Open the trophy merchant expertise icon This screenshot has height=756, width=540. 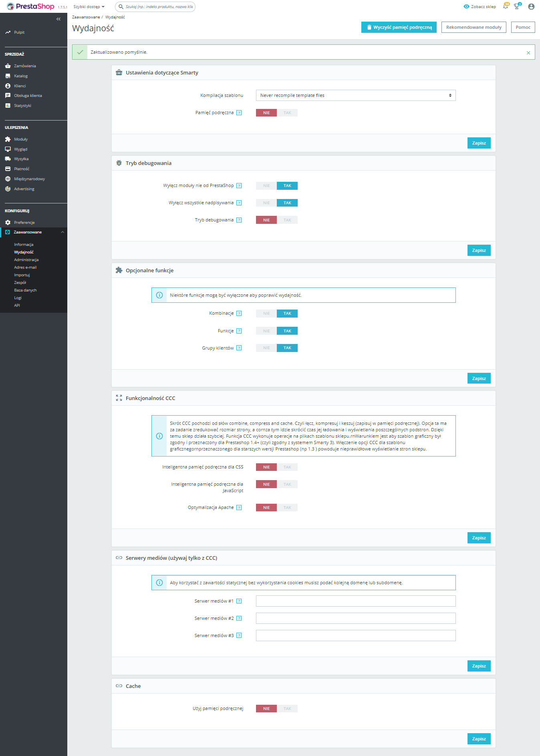coord(517,6)
